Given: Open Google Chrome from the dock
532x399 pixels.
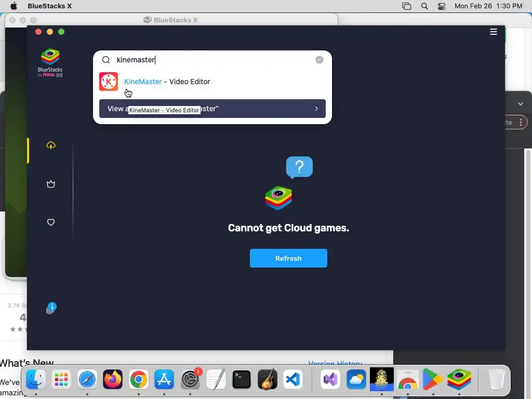Looking at the screenshot, I should click(138, 379).
